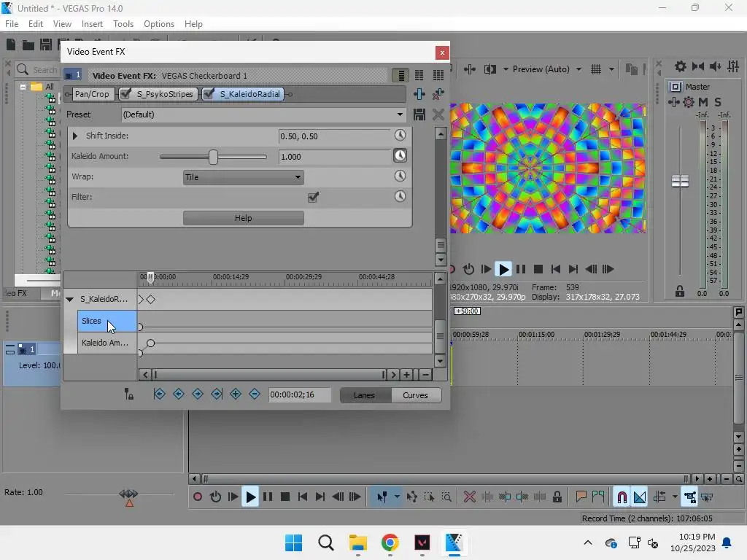Create a keyframe with plus diamond icon
Viewport: 747px width, 560px height.
coord(236,394)
